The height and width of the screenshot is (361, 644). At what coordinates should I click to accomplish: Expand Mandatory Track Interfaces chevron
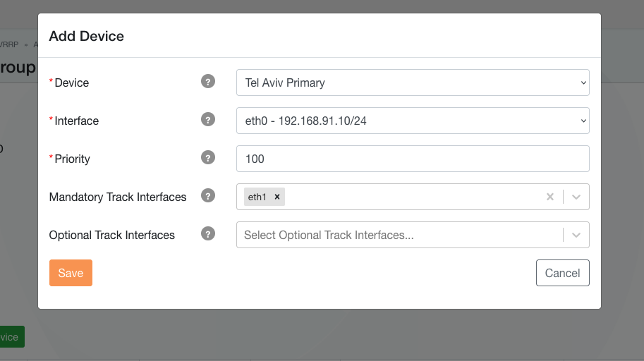click(576, 197)
